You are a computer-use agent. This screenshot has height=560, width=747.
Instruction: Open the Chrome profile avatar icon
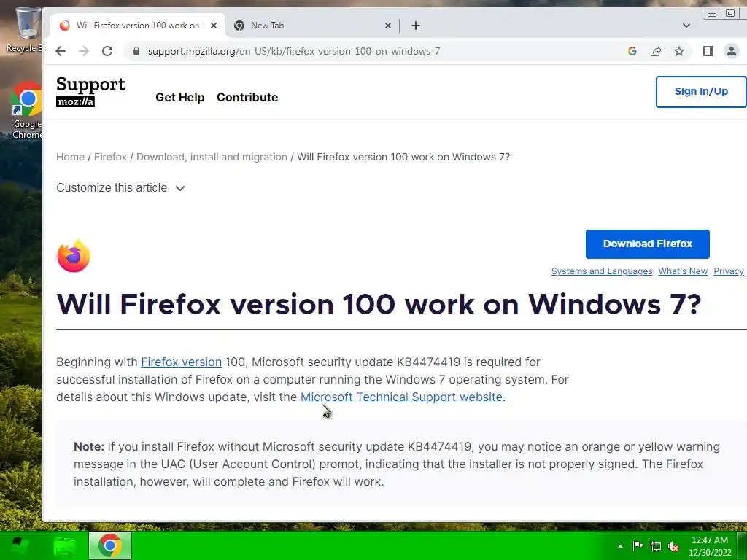(x=731, y=51)
